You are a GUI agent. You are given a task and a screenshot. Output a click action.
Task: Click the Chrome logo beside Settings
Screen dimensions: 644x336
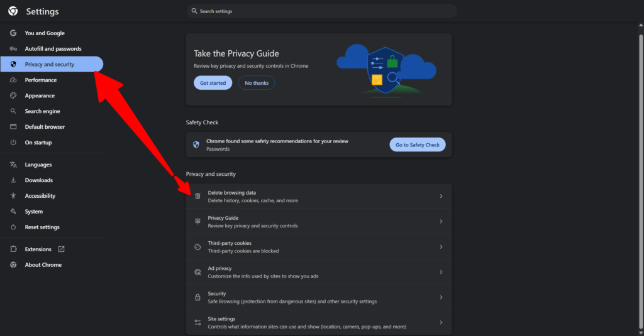point(13,11)
